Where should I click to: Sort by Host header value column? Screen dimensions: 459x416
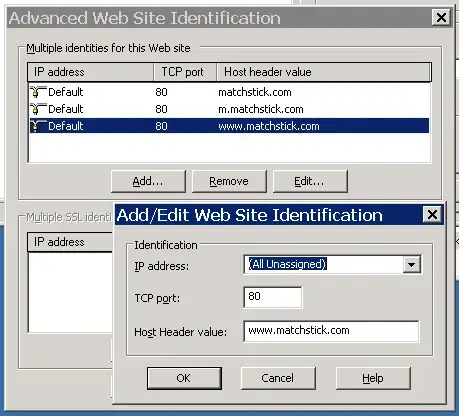[x=324, y=72]
